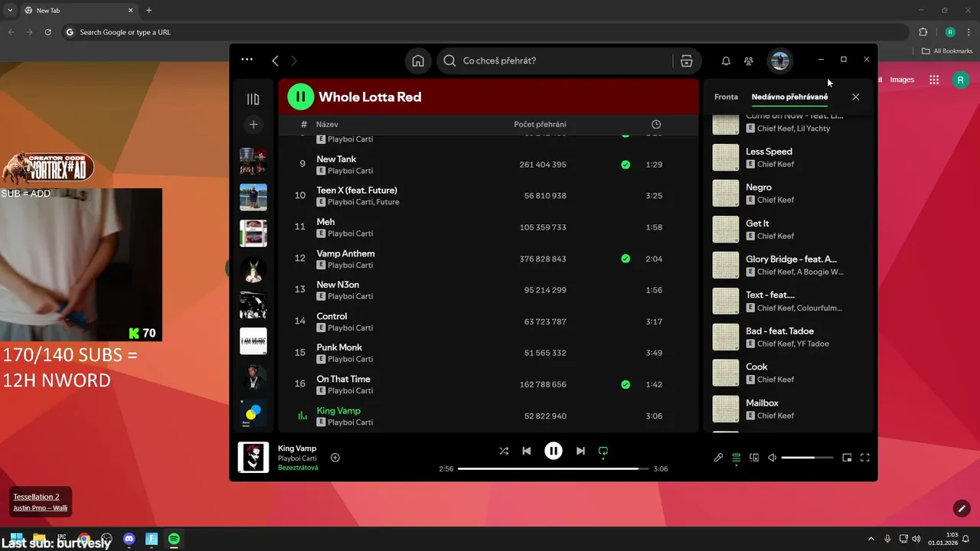This screenshot has width=980, height=551.
Task: Toggle saved checkmark for New Tank
Action: click(x=626, y=165)
